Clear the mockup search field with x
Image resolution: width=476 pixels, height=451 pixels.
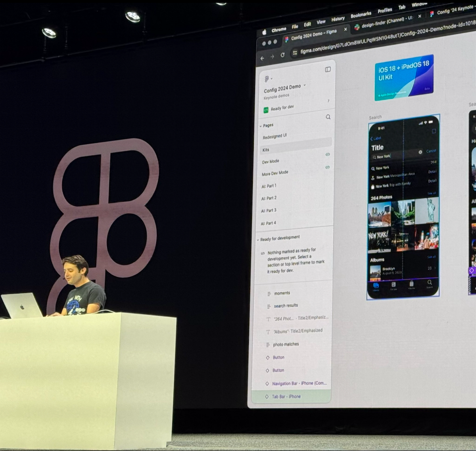coord(420,152)
